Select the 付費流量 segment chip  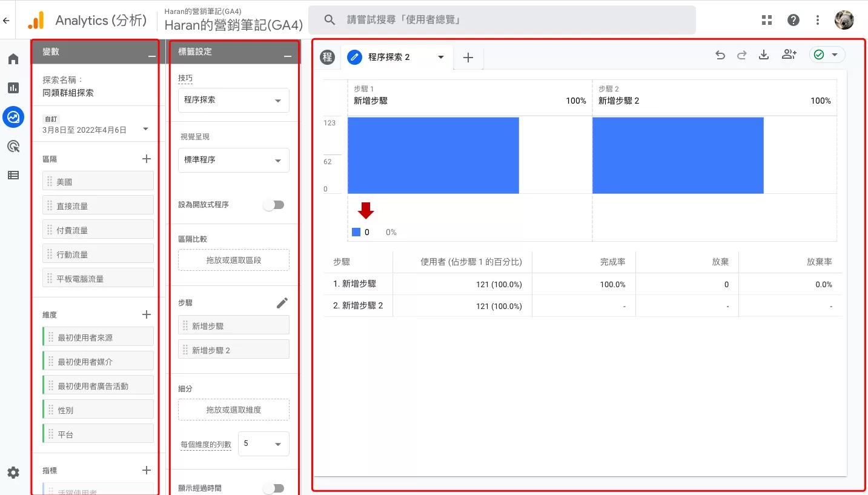[98, 230]
